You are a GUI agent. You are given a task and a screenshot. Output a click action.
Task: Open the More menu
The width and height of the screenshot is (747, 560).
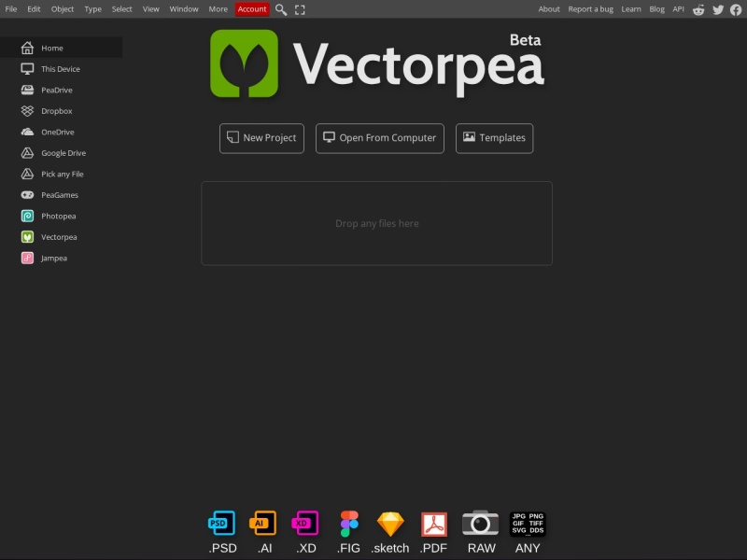[x=218, y=9]
